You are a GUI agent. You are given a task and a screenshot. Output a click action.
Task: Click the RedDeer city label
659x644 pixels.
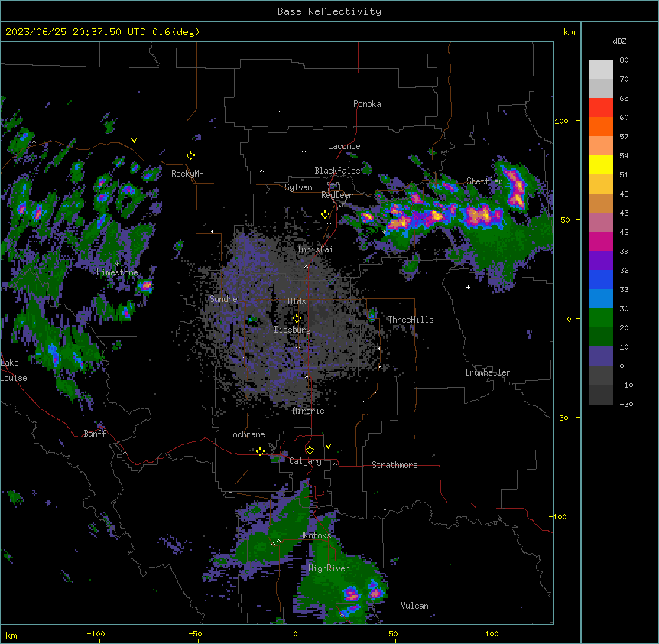336,195
